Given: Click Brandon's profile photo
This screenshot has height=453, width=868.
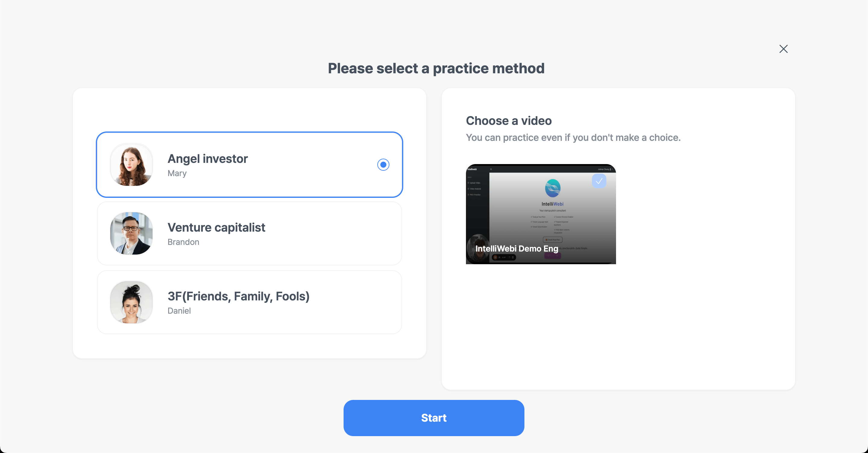Looking at the screenshot, I should [131, 233].
